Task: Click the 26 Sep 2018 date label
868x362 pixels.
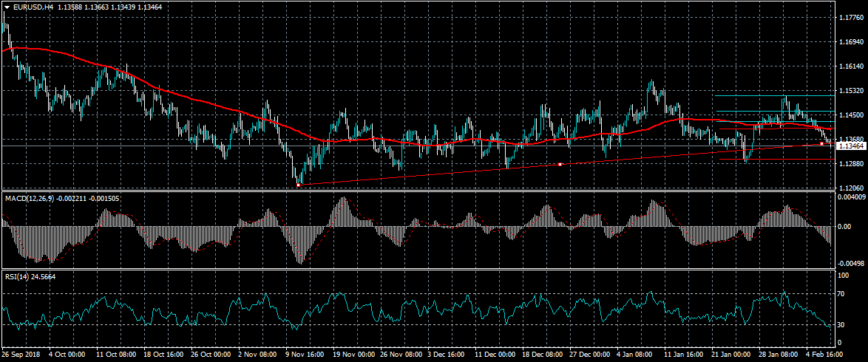Action: 22,355
